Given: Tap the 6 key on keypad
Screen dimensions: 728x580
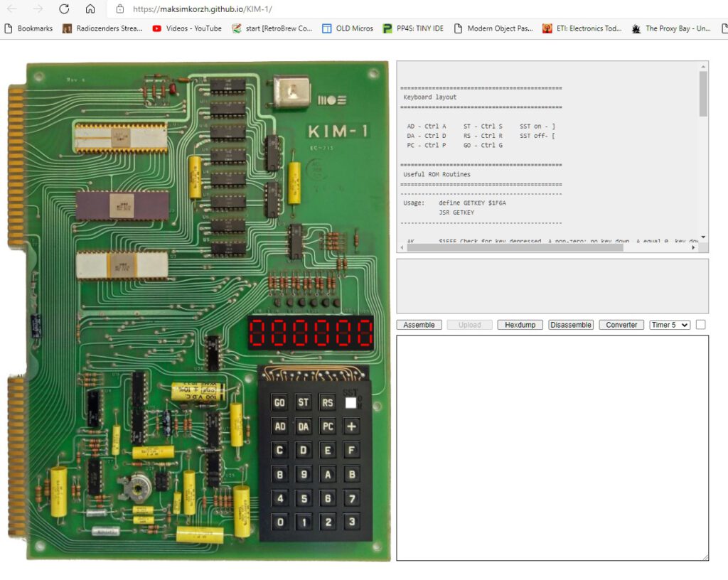Looking at the screenshot, I should [x=327, y=498].
